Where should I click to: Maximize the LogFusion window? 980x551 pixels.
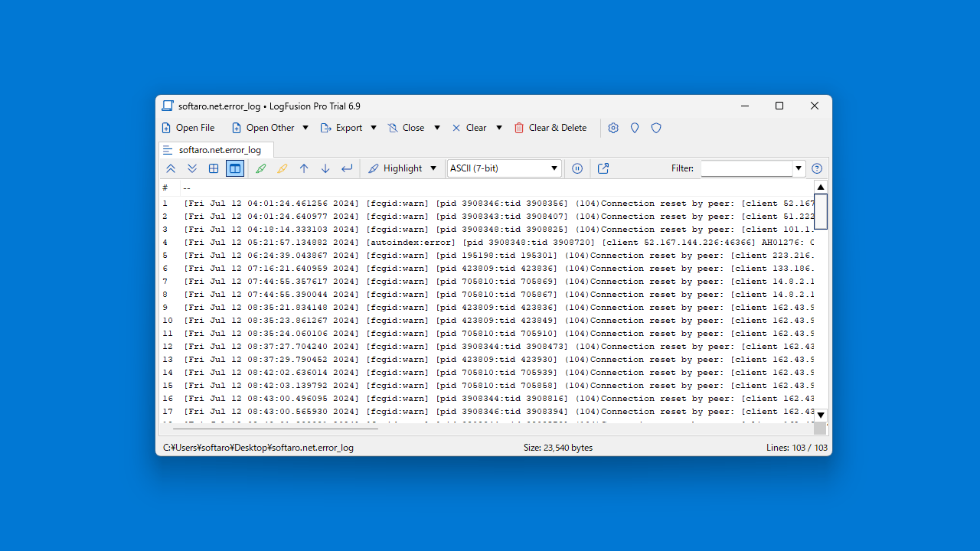click(779, 106)
